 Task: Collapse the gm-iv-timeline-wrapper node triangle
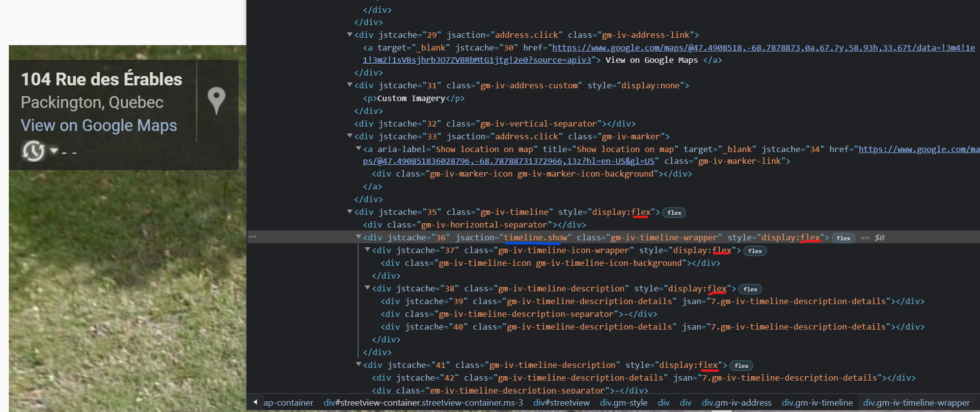coord(358,237)
